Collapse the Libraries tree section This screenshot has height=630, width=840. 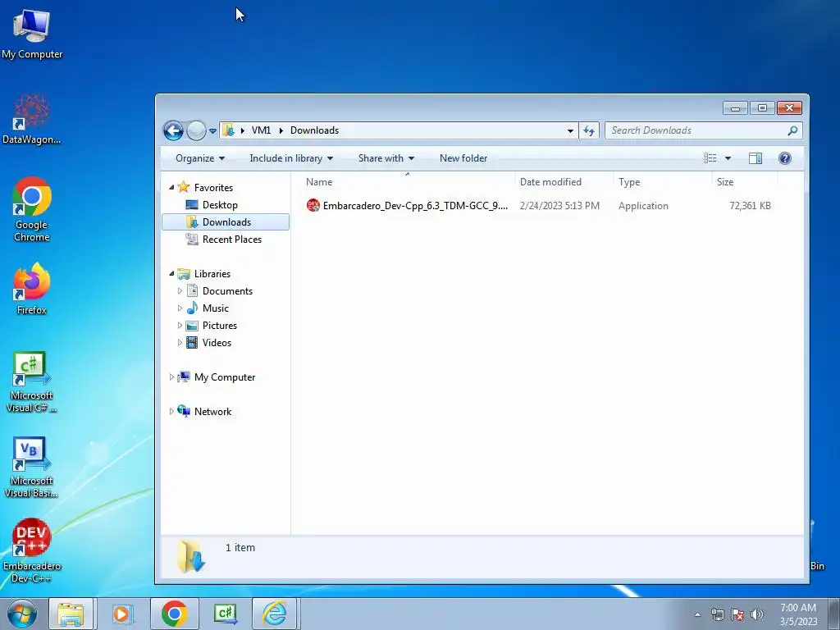pyautogui.click(x=171, y=274)
